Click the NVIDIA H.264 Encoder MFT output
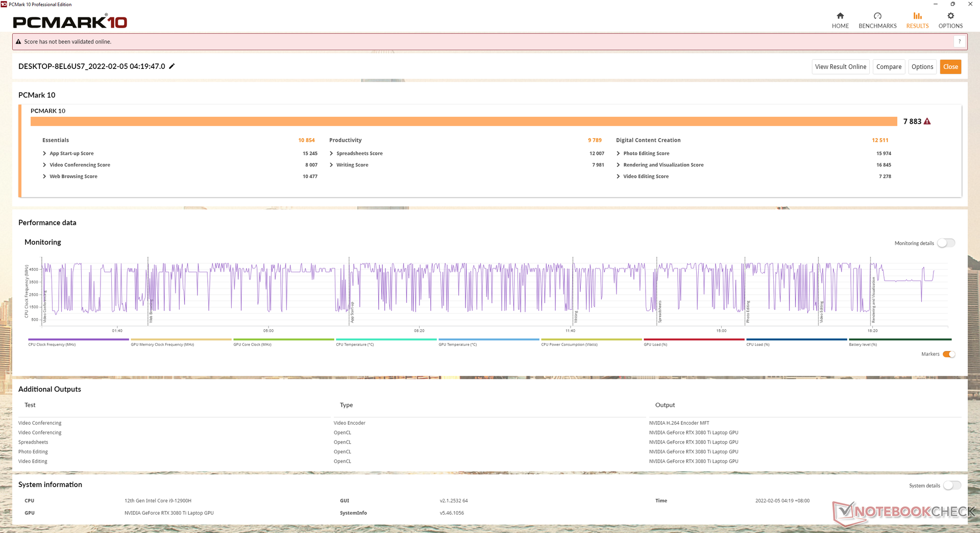980x533 pixels. (x=679, y=423)
